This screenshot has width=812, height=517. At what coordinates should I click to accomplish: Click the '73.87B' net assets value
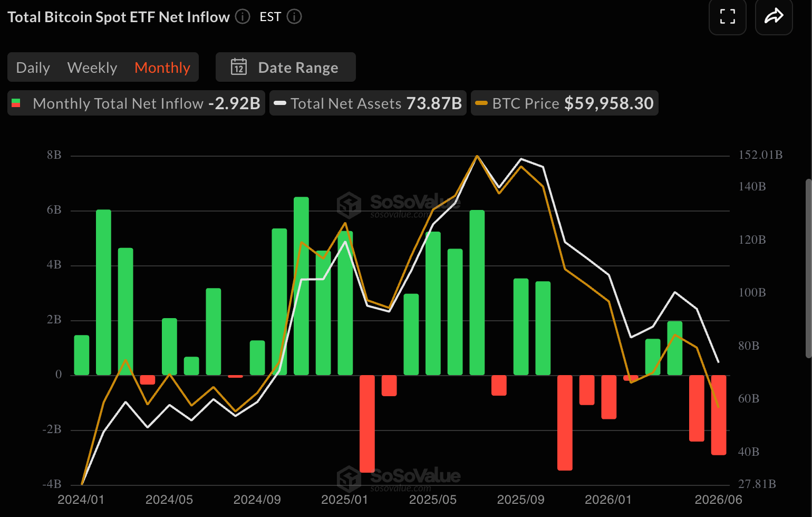pyautogui.click(x=434, y=103)
